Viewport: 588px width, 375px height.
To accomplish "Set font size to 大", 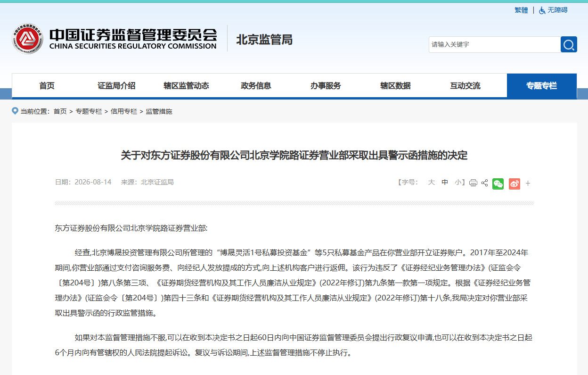I will pos(431,183).
